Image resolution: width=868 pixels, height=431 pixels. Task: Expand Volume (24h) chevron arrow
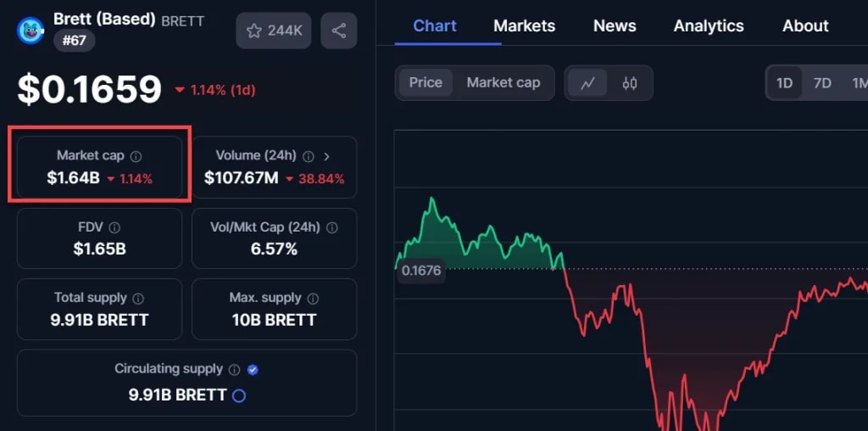point(327,156)
